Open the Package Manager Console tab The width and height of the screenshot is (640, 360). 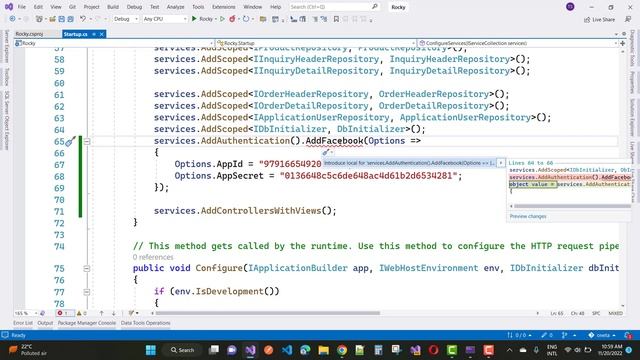coord(87,323)
